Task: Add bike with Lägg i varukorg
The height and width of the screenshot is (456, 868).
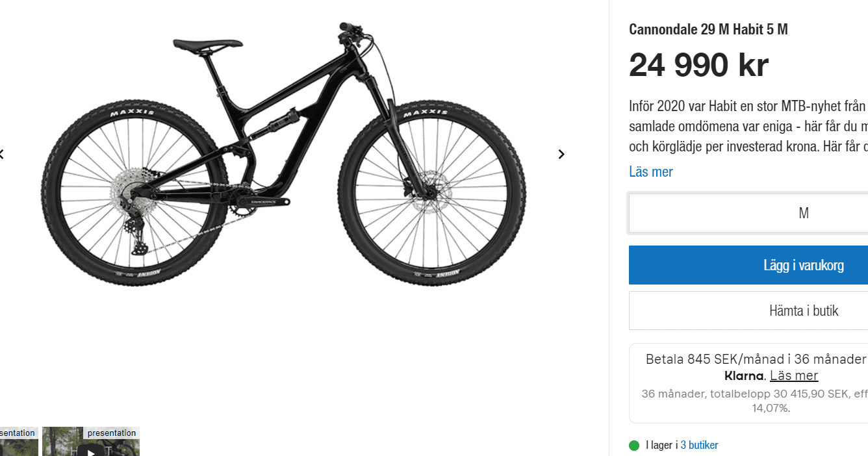Action: (x=748, y=265)
